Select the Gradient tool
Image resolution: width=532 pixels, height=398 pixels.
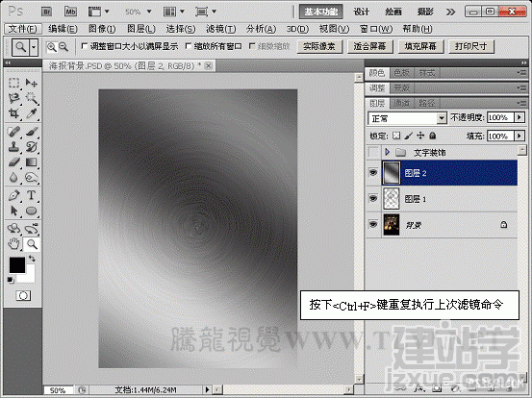31,162
